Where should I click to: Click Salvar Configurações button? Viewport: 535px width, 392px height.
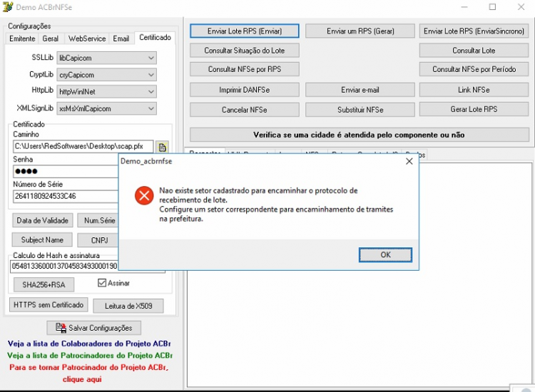click(94, 328)
